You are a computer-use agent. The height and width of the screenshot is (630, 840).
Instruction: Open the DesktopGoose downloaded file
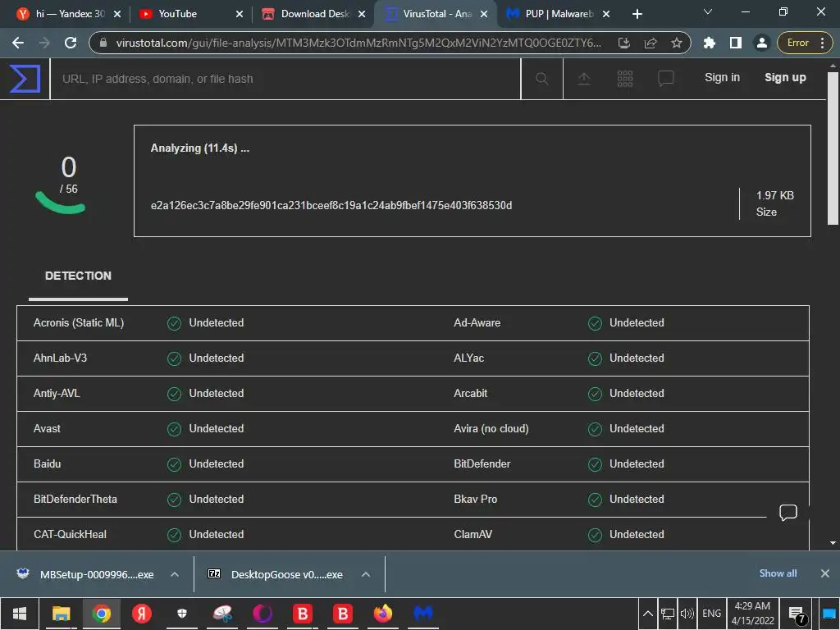tap(286, 574)
